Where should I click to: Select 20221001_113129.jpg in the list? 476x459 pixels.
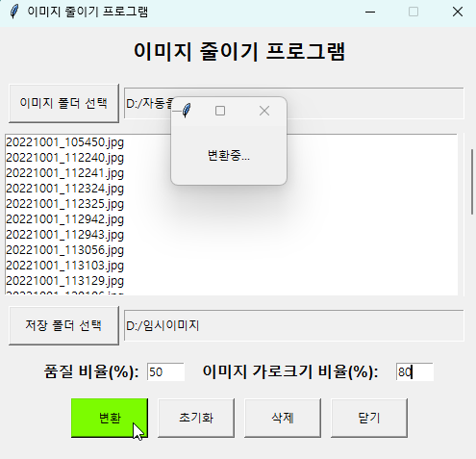(x=65, y=281)
